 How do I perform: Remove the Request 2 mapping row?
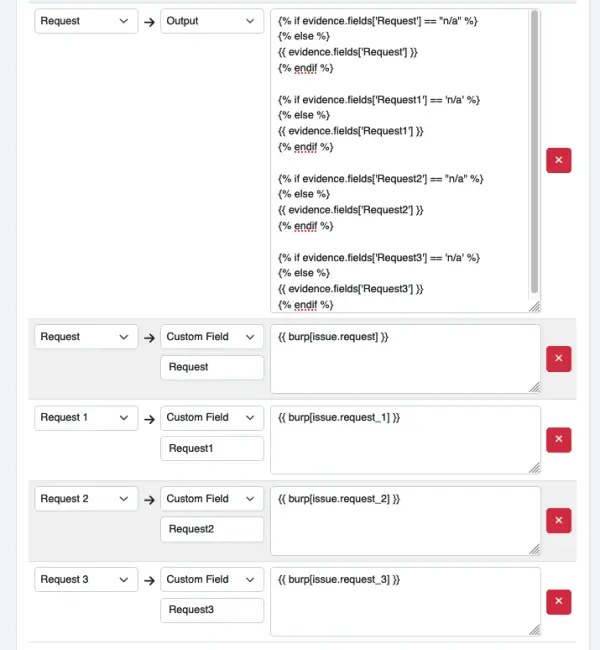[x=558, y=521]
